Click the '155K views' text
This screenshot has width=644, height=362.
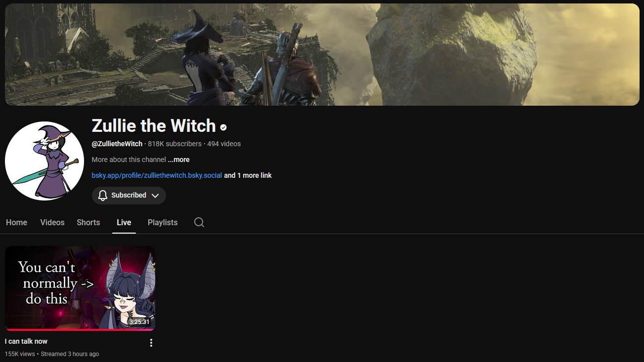coord(20,354)
